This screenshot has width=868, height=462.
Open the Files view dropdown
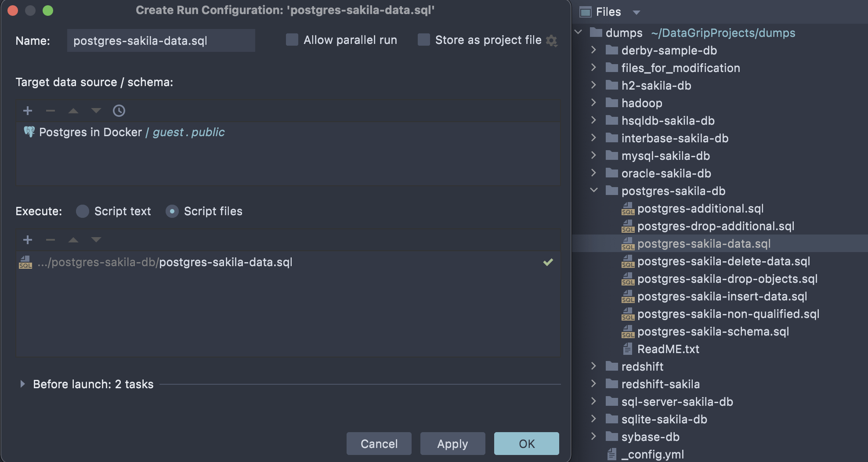pos(636,12)
